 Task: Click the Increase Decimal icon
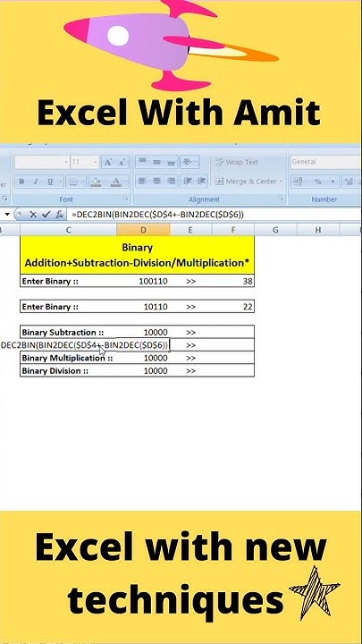pos(349,182)
